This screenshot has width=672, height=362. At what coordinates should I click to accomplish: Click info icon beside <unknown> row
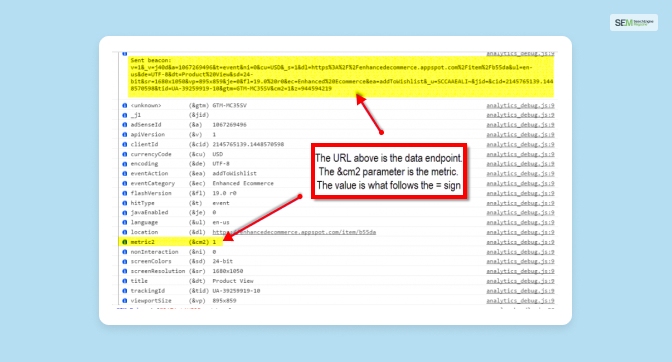click(x=125, y=105)
